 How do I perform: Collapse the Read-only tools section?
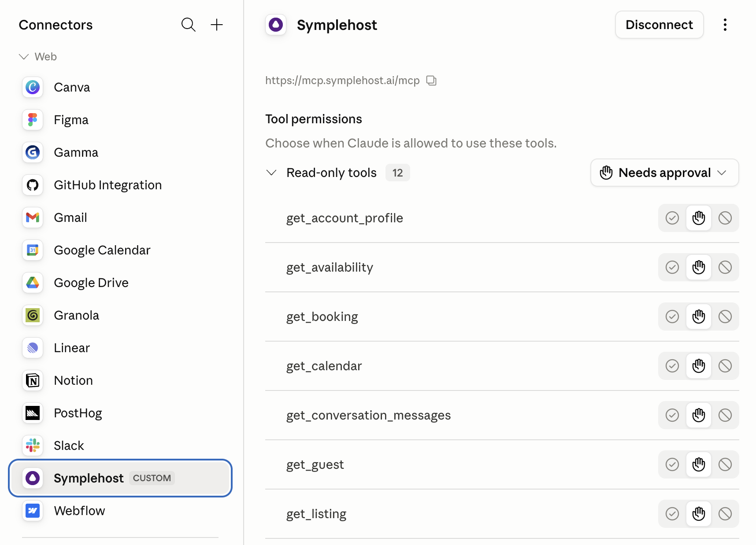click(271, 173)
